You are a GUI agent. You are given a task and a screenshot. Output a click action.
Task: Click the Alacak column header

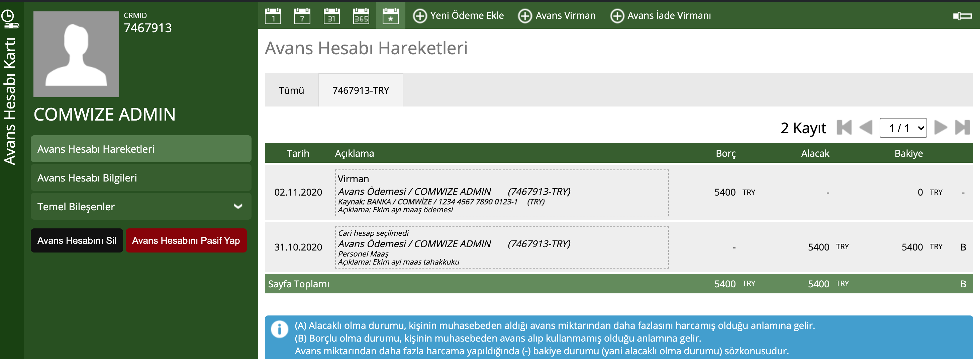[x=815, y=154]
